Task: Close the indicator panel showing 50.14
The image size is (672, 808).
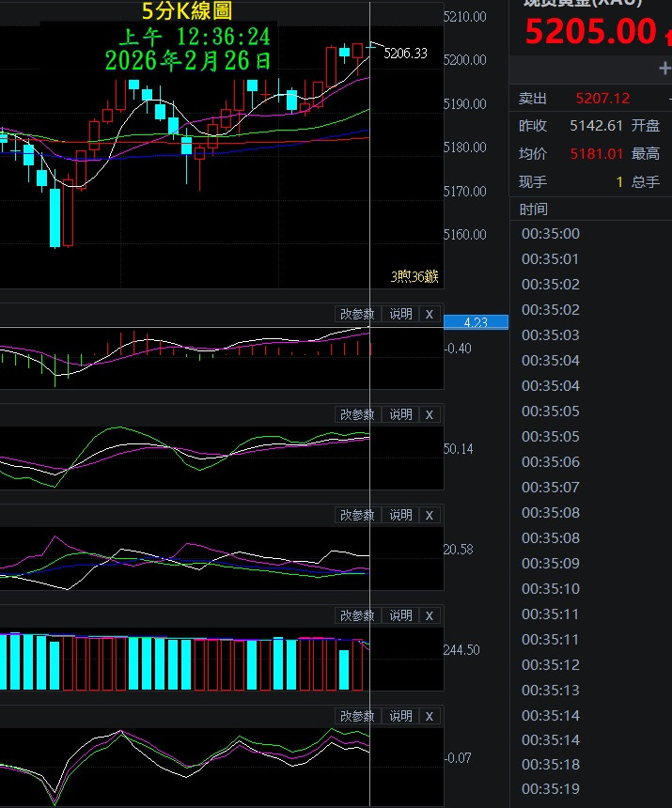Action: pos(429,414)
